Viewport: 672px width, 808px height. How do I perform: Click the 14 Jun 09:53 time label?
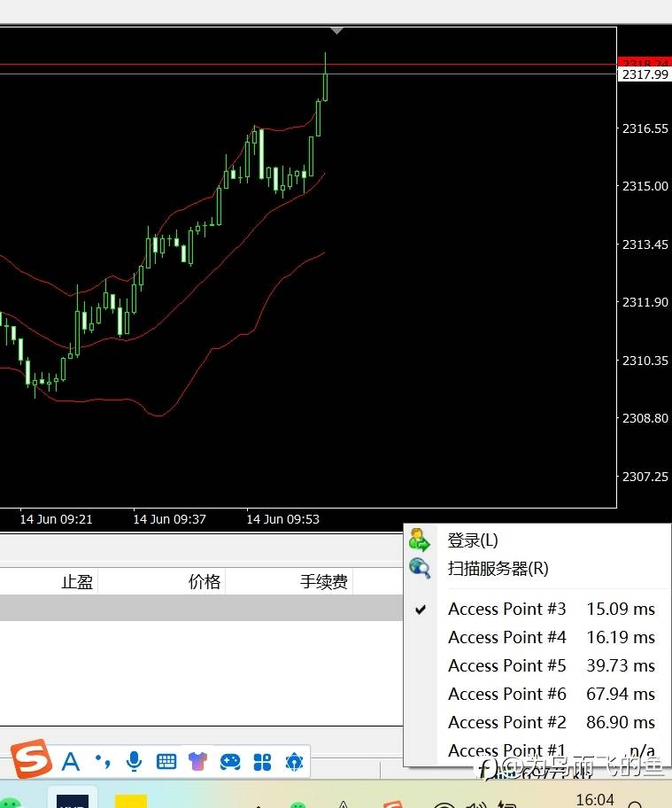click(x=282, y=519)
